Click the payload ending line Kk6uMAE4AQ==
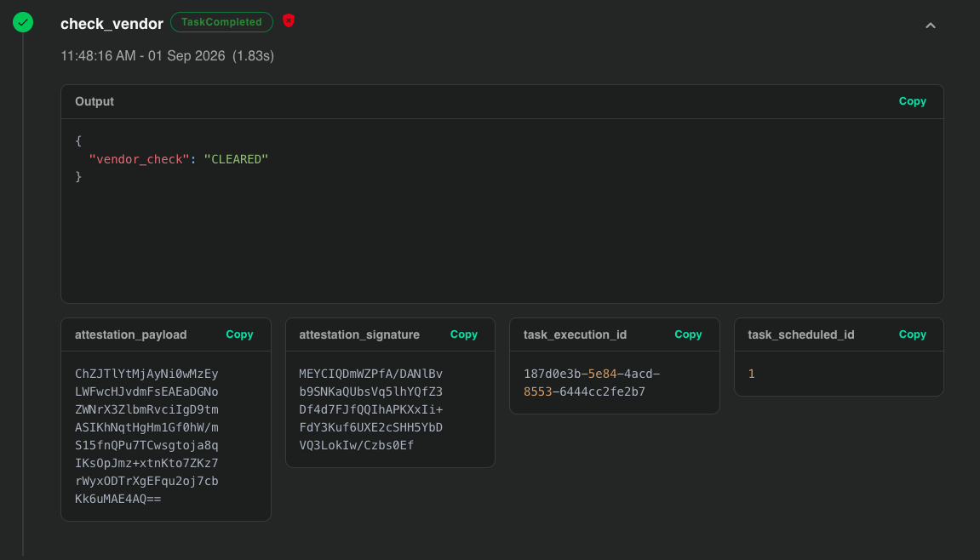 pyautogui.click(x=118, y=499)
